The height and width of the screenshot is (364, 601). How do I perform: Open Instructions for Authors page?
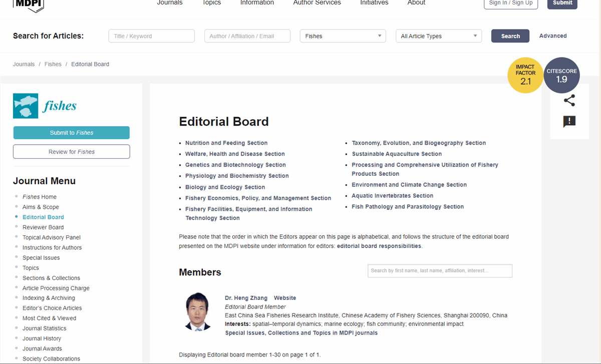coord(52,247)
